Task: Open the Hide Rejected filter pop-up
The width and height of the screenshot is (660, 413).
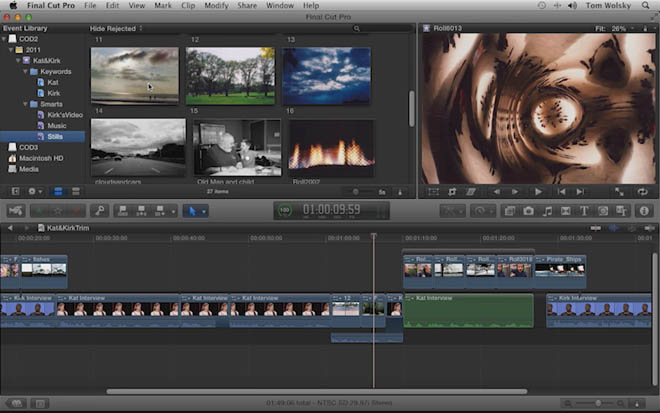Action: 116,29
